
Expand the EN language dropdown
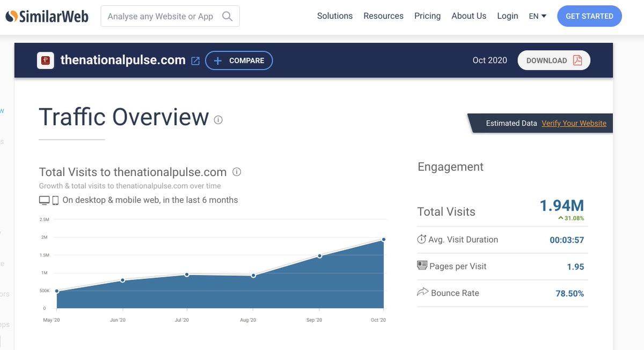click(x=537, y=16)
